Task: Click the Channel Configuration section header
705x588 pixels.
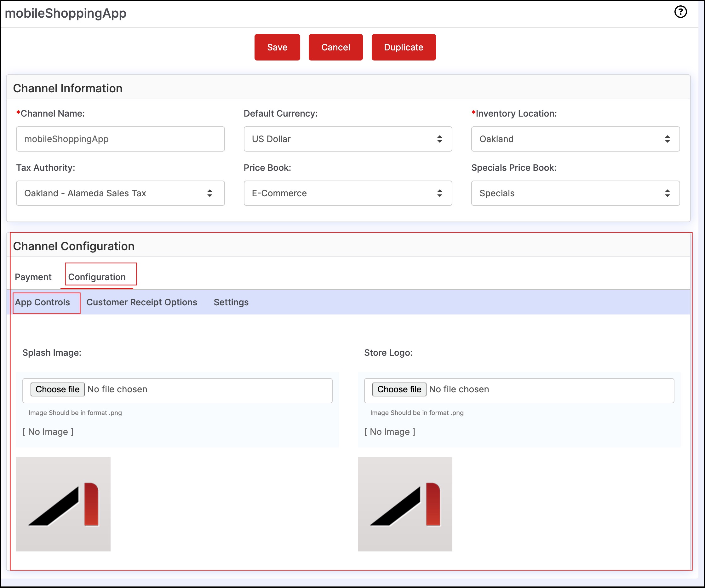Action: pyautogui.click(x=73, y=246)
